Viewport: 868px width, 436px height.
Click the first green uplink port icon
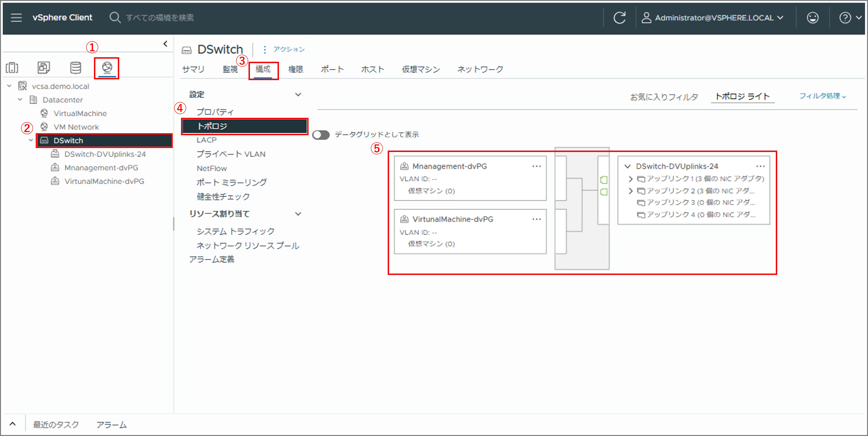click(x=604, y=180)
